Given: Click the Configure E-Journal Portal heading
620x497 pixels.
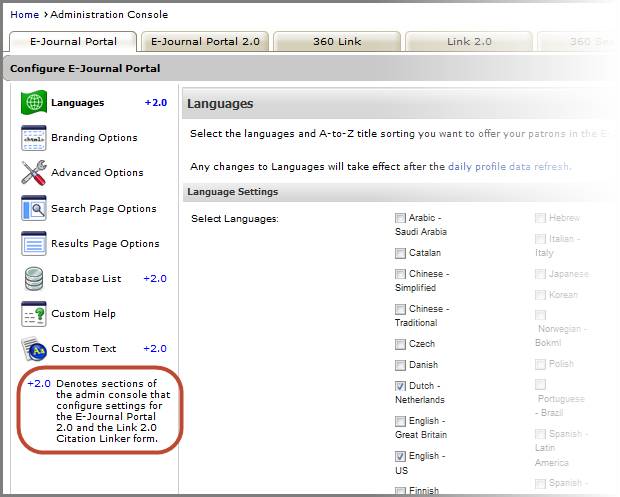Looking at the screenshot, I should 85,68.
